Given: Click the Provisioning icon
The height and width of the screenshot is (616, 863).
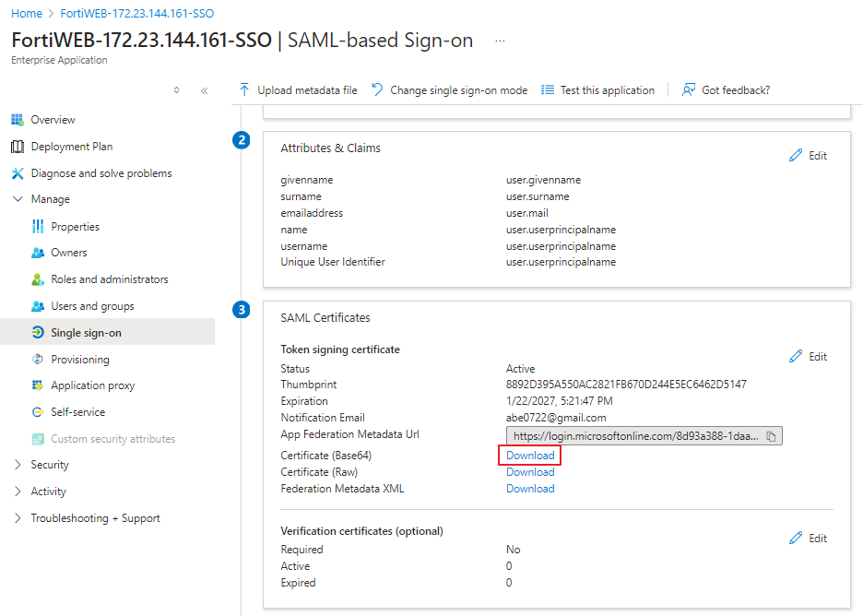Looking at the screenshot, I should point(38,360).
